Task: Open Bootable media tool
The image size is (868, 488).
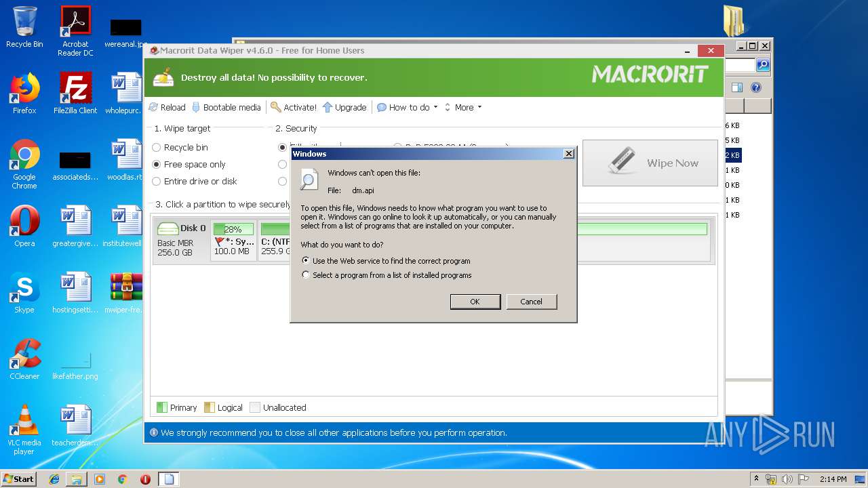Action: pyautogui.click(x=226, y=107)
